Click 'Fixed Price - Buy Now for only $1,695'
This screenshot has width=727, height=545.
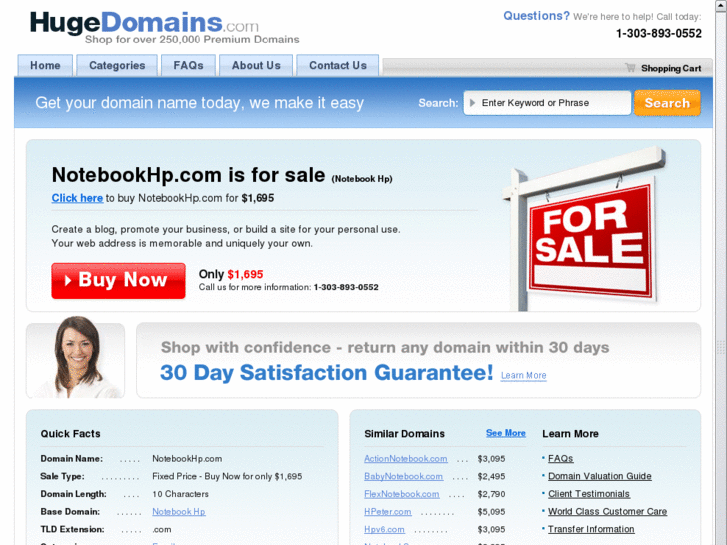[227, 476]
